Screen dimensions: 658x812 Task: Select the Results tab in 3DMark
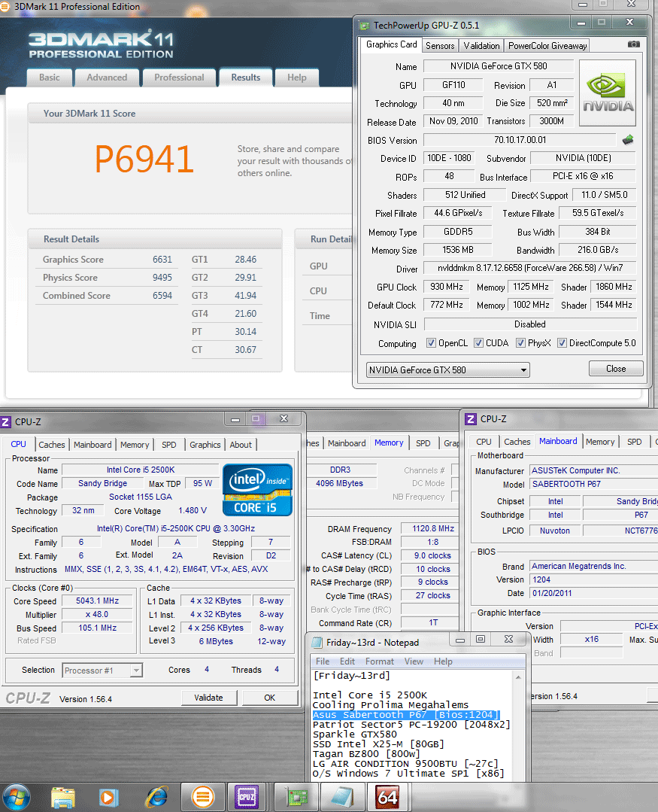point(246,78)
